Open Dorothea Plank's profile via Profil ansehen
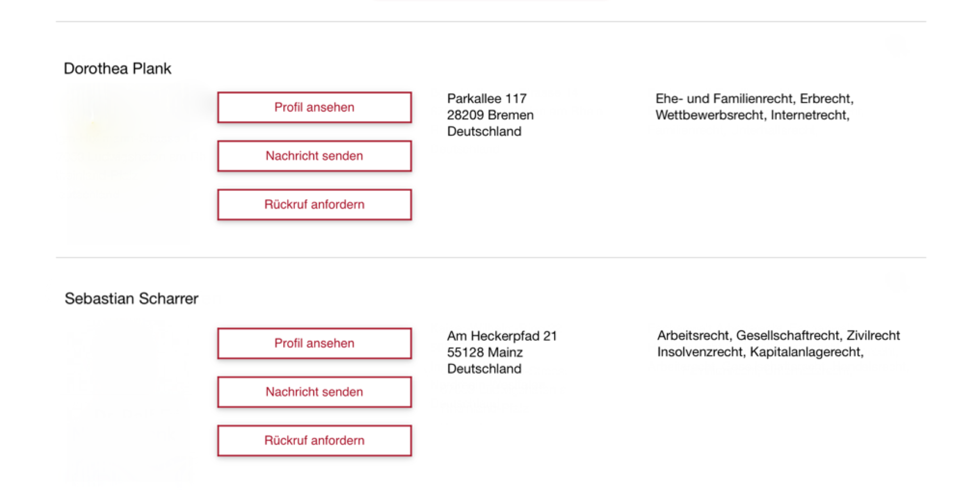The width and height of the screenshot is (980, 490). click(314, 107)
